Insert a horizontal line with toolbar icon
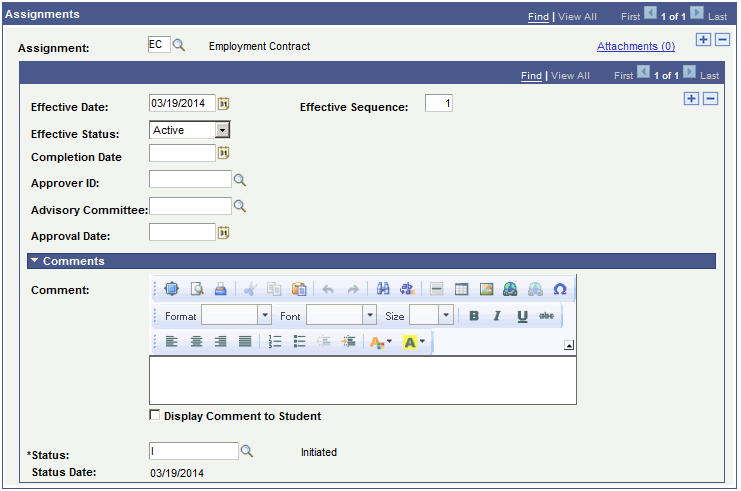This screenshot has height=491, width=741. 437,289
